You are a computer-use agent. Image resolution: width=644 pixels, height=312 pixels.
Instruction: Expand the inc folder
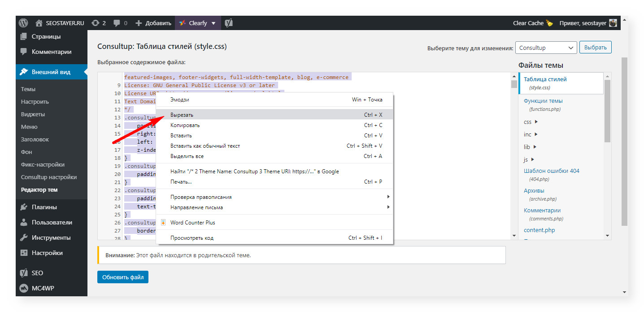(x=531, y=135)
